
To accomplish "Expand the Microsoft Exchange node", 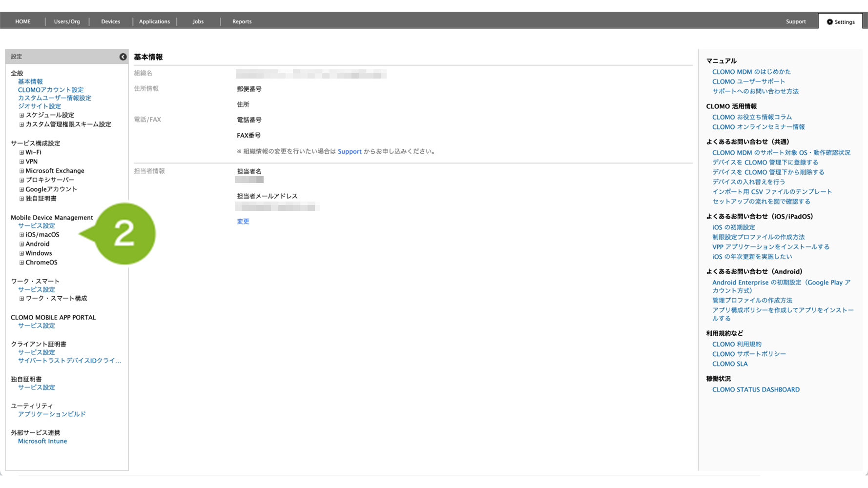I will coord(21,171).
